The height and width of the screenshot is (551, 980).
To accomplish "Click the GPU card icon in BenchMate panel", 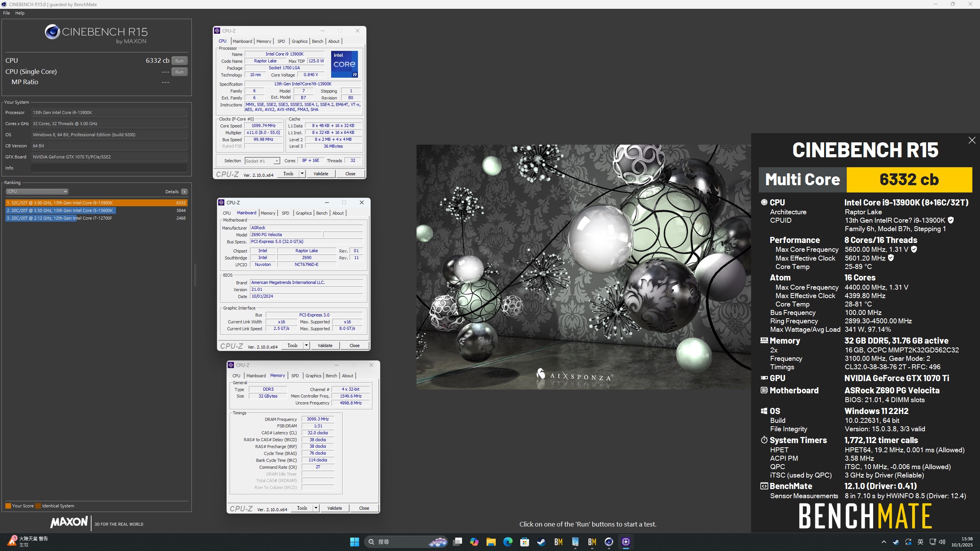I will tap(764, 378).
